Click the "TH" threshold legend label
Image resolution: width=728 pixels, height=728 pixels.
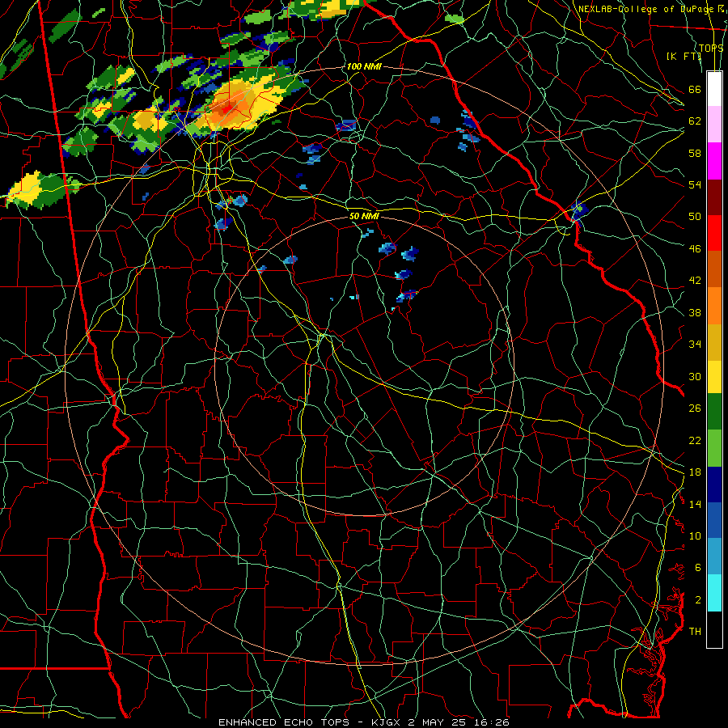coord(695,632)
